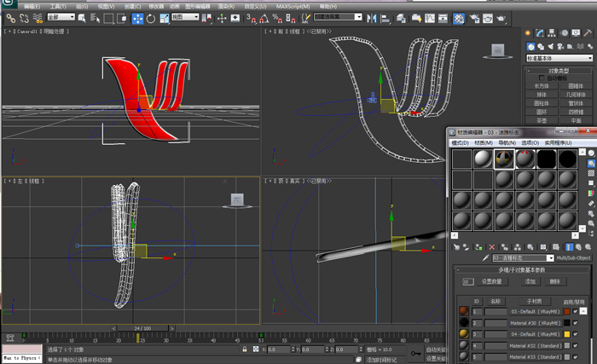
Task: Select the Move transform tool in toolbar
Action: [137, 17]
